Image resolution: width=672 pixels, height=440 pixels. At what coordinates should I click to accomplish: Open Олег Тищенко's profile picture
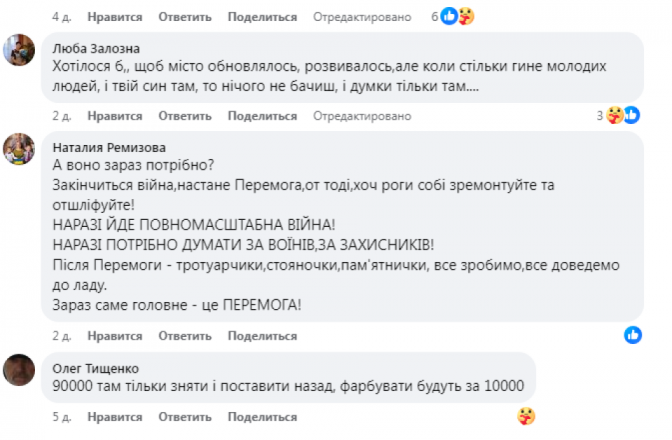(x=20, y=370)
